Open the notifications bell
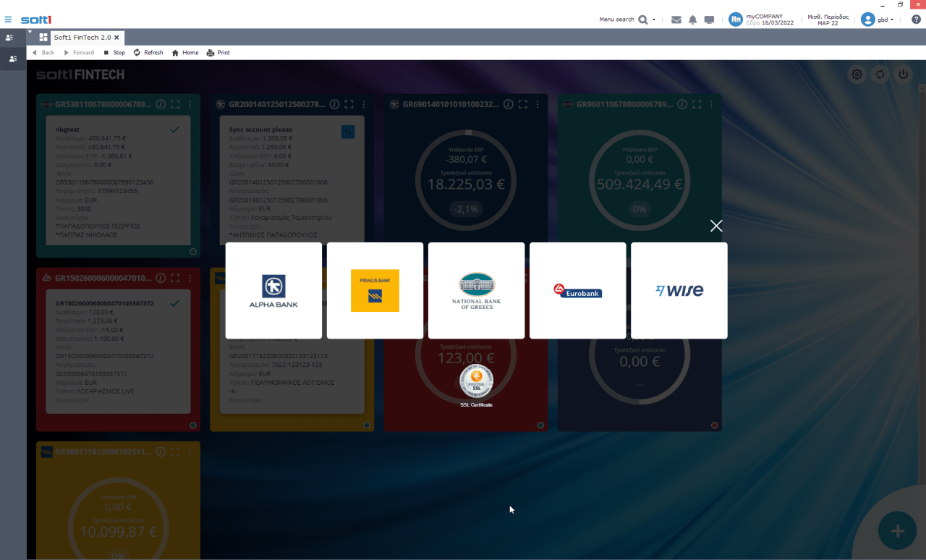926x560 pixels. [692, 20]
